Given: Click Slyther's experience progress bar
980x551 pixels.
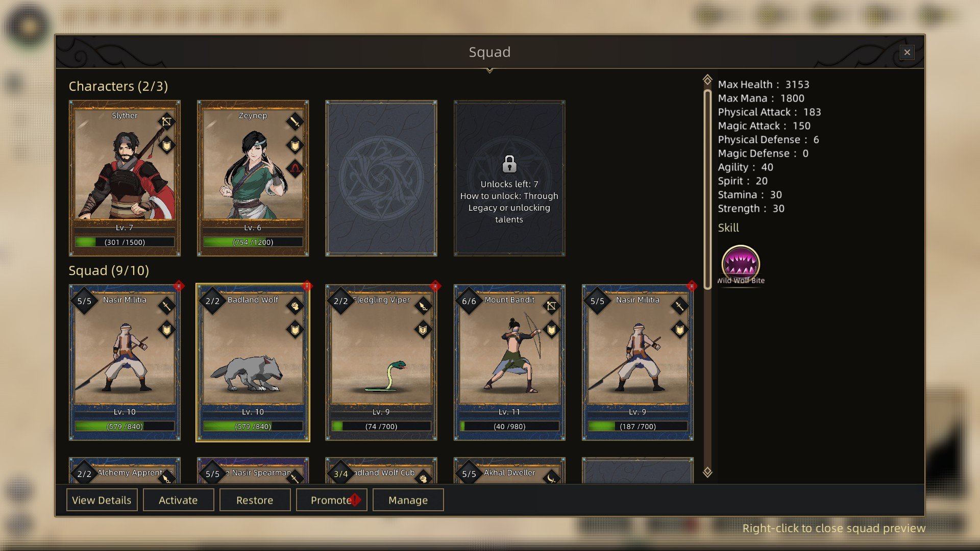Looking at the screenshot, I should tap(125, 242).
